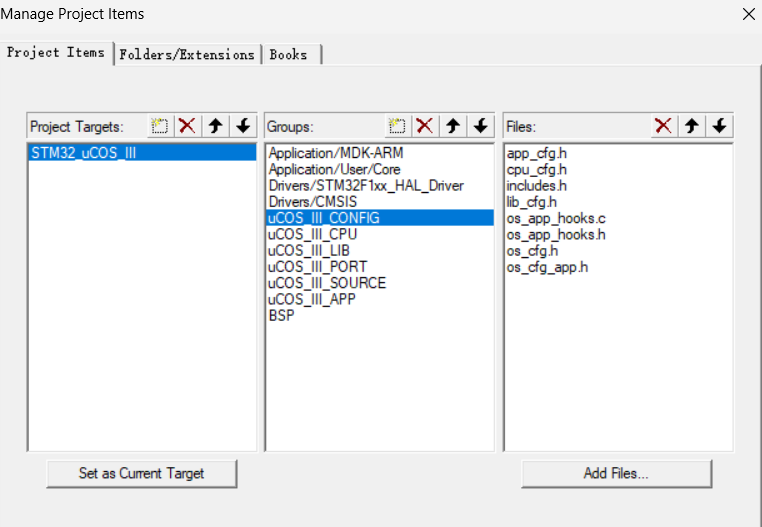The height and width of the screenshot is (527, 762).
Task: Select Drivers/STM32F1xx_HAL_Driver group
Action: (380, 185)
